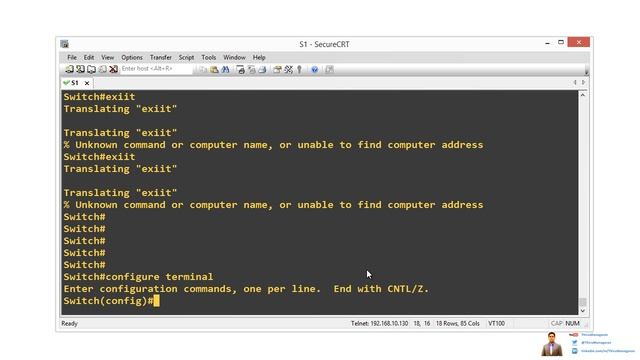This screenshot has width=640, height=360.
Task: Open the Transfer menu
Action: click(160, 58)
